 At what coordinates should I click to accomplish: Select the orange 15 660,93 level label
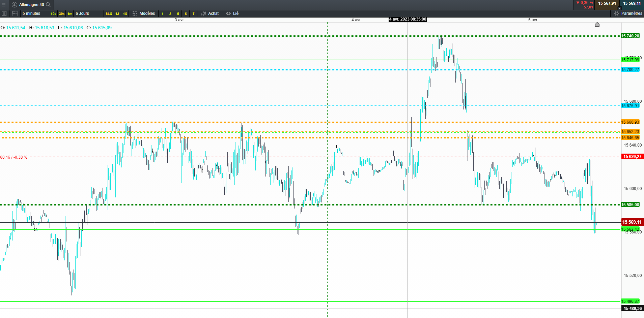click(x=630, y=122)
